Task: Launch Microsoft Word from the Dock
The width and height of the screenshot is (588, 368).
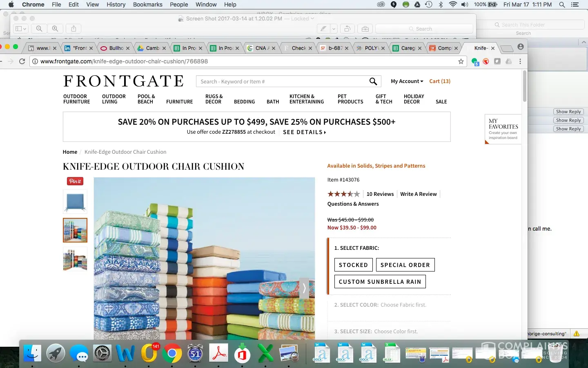Action: pos(125,353)
